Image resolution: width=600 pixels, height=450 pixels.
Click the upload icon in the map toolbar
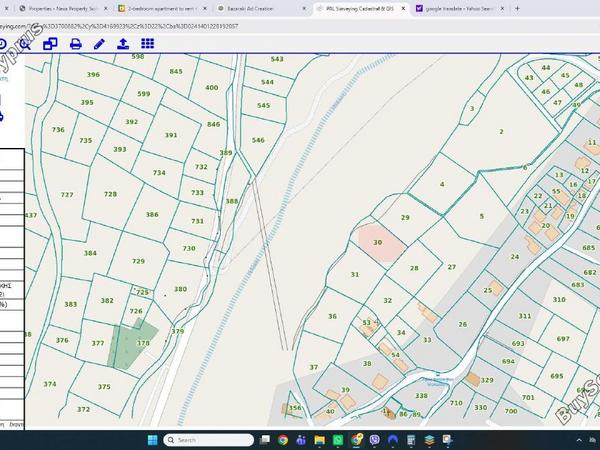point(123,44)
